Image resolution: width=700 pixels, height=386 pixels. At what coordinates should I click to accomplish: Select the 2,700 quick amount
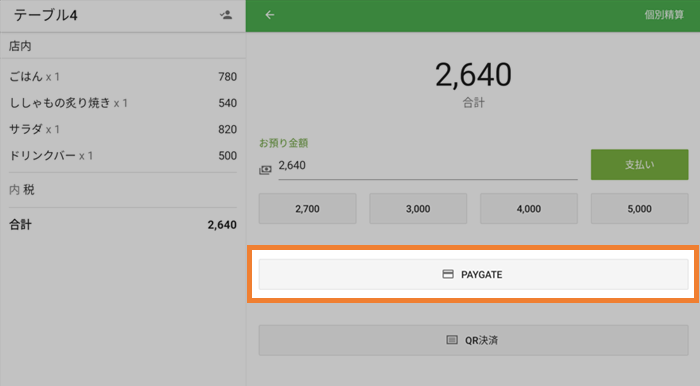point(308,208)
